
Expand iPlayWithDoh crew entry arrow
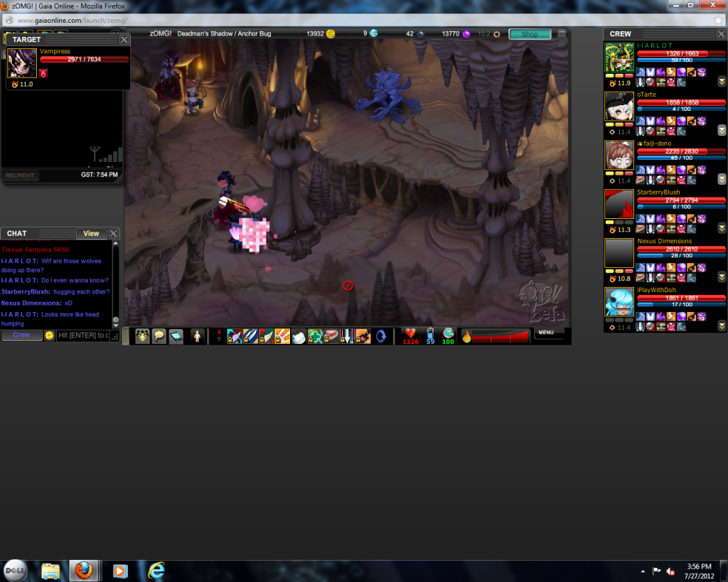point(722,326)
